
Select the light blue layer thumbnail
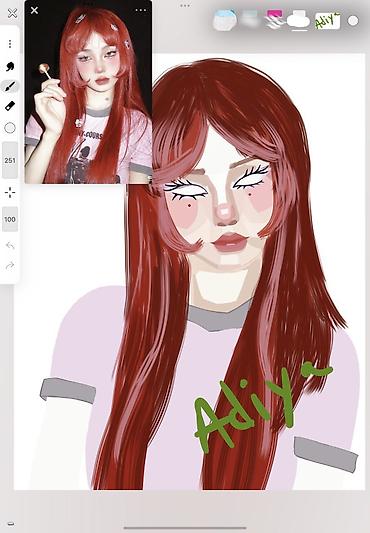(x=224, y=20)
